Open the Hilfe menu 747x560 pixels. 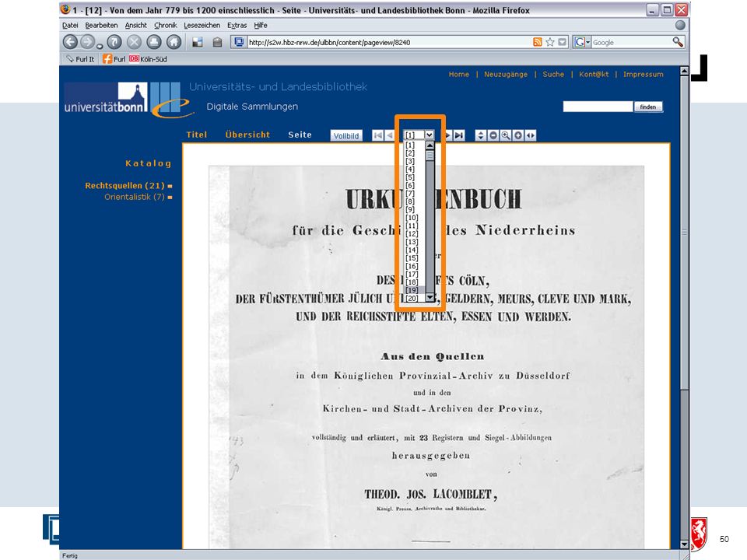click(261, 25)
